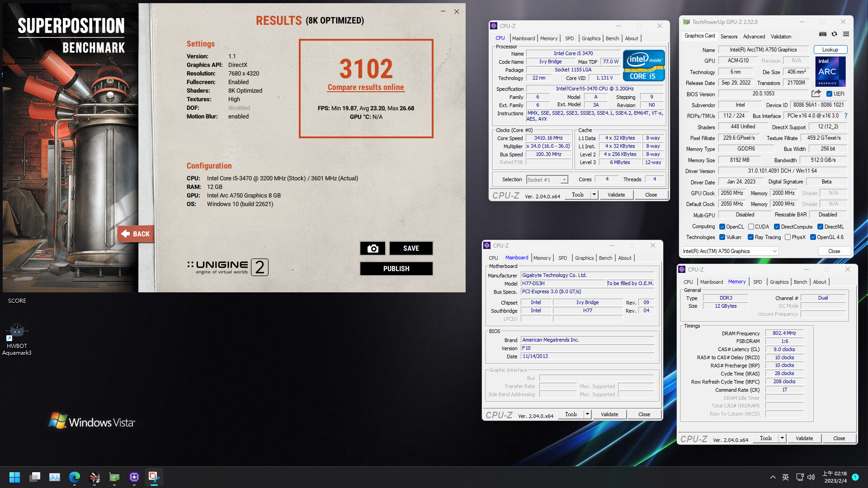Click the Close button in GPU-Z
Viewport: 868px width, 488px height.
click(834, 251)
